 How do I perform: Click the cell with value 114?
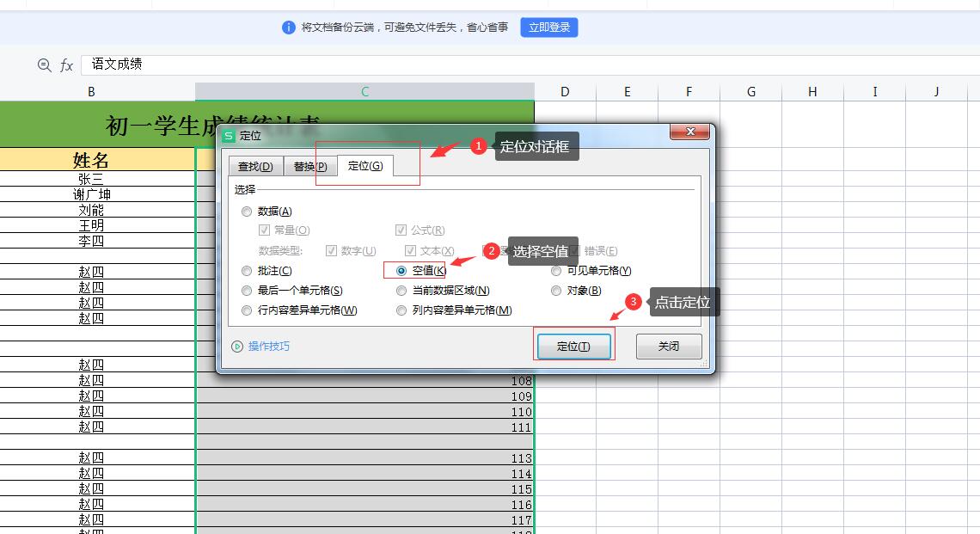pos(365,473)
